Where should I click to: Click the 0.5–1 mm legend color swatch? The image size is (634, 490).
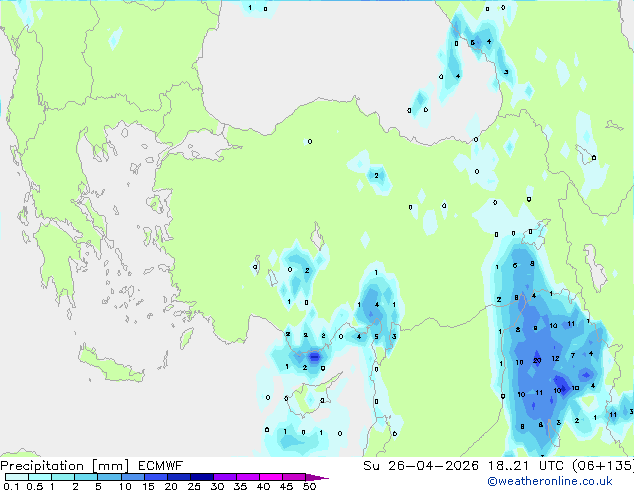pyautogui.click(x=40, y=477)
